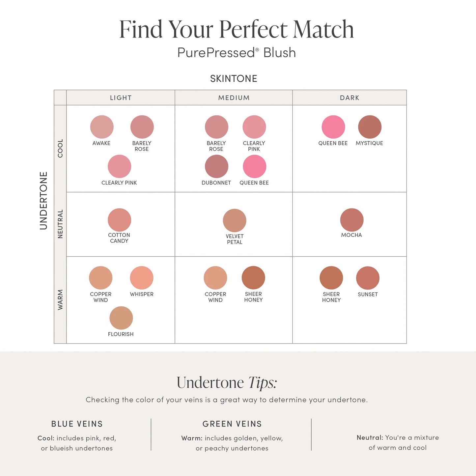Image resolution: width=476 pixels, height=476 pixels.
Task: Click the DARK skintone column header
Action: tap(350, 98)
